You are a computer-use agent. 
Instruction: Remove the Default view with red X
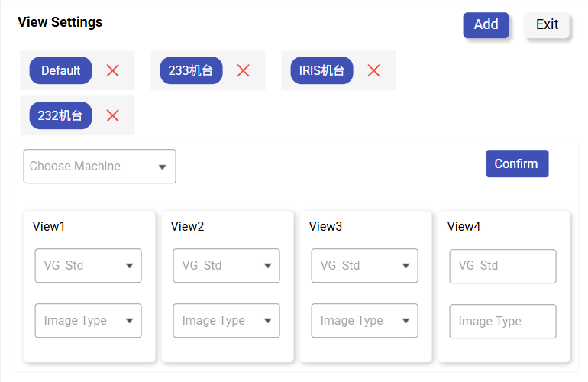[x=113, y=70]
